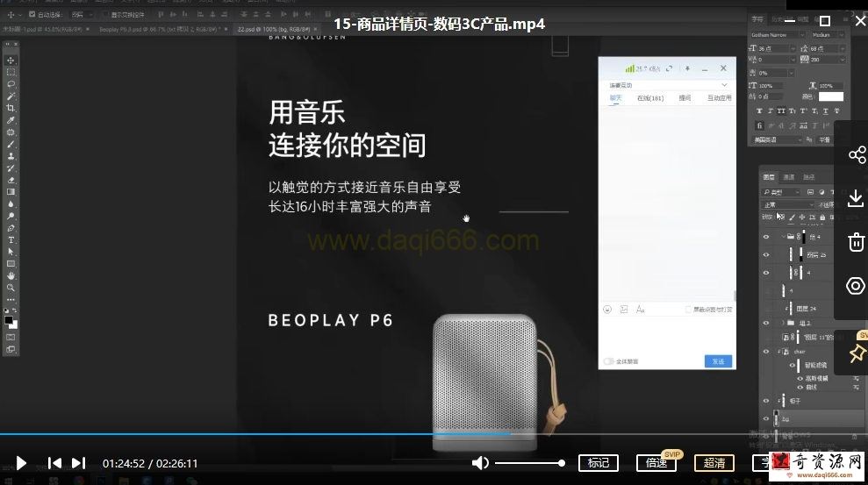Click the 倍速 playback speed button
Viewport: 868px width, 485px height.
[656, 463]
